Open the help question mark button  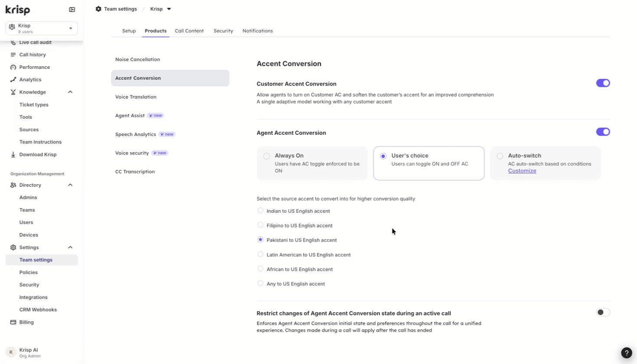[x=627, y=353]
